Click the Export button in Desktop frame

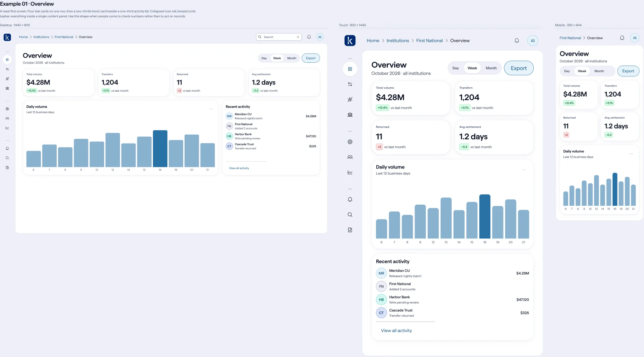(311, 58)
